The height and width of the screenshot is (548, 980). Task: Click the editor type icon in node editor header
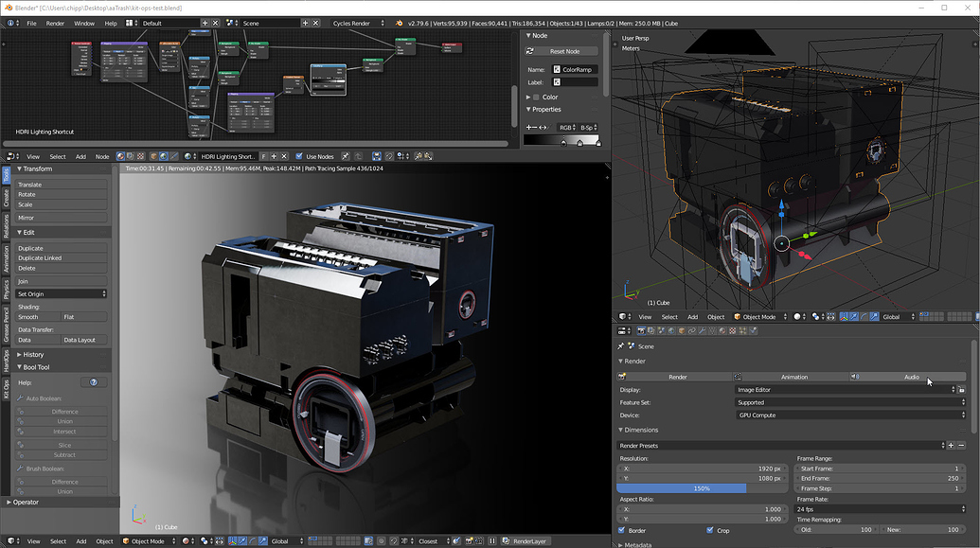coord(11,155)
